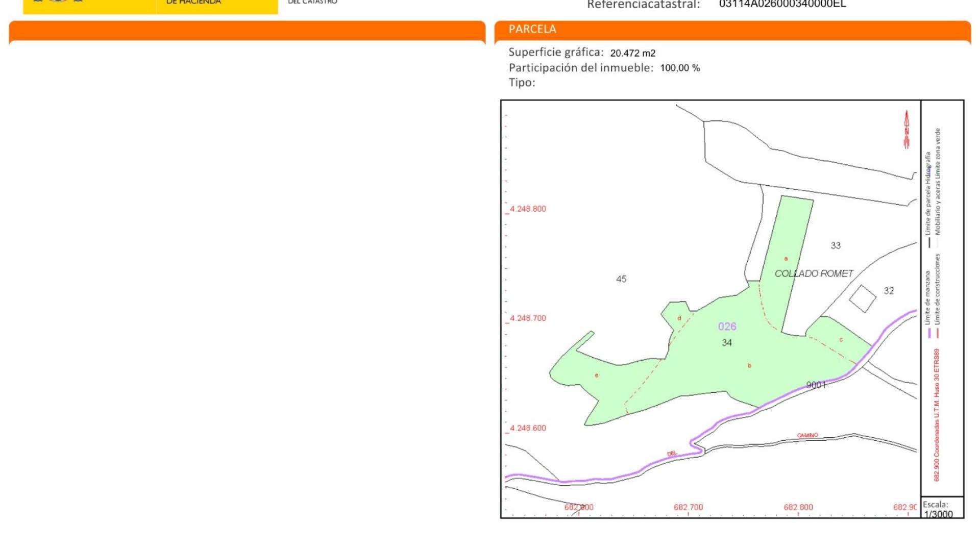Click neighboring parcel number 45

[621, 279]
